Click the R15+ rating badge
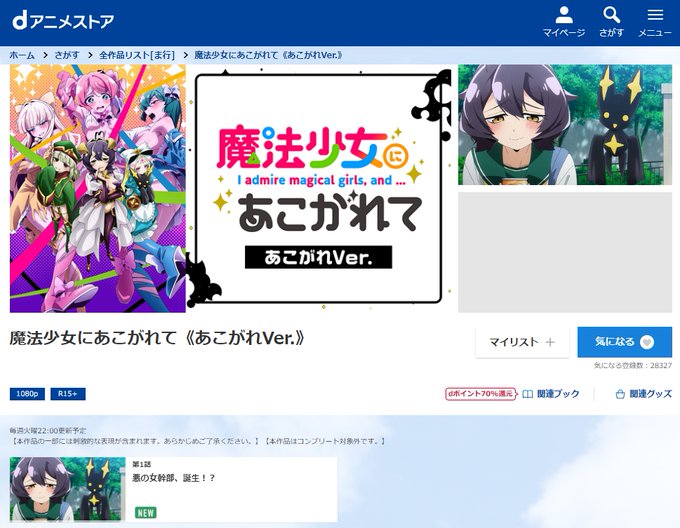This screenshot has width=680, height=528. click(68, 394)
